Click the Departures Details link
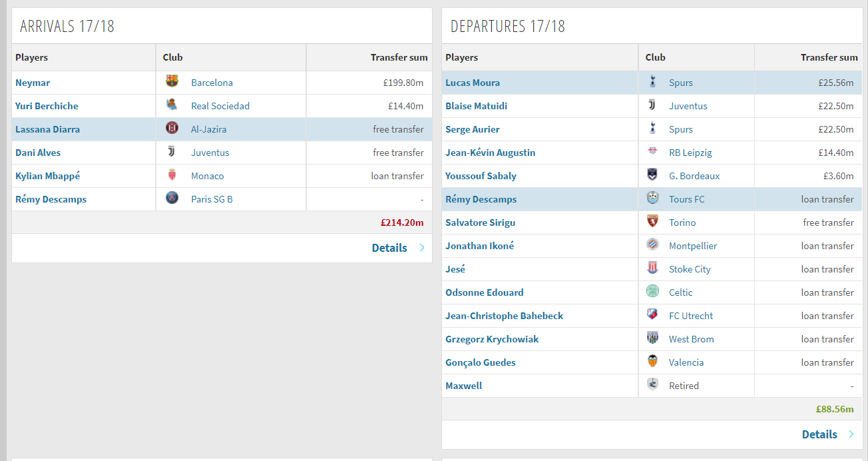 click(819, 434)
